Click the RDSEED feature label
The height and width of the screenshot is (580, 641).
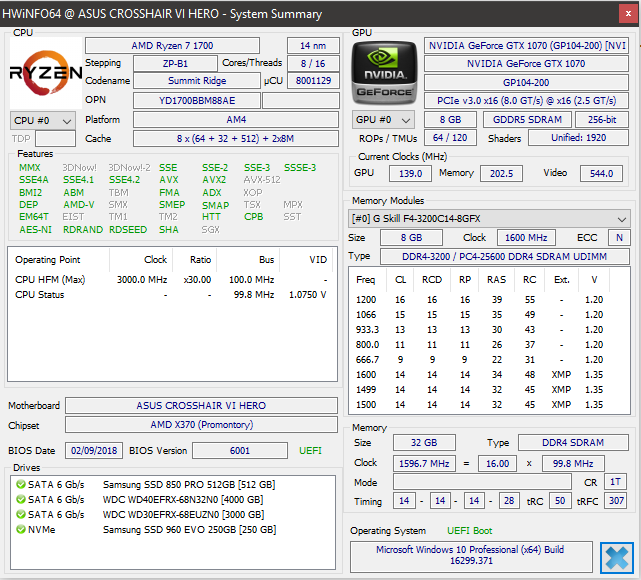128,230
